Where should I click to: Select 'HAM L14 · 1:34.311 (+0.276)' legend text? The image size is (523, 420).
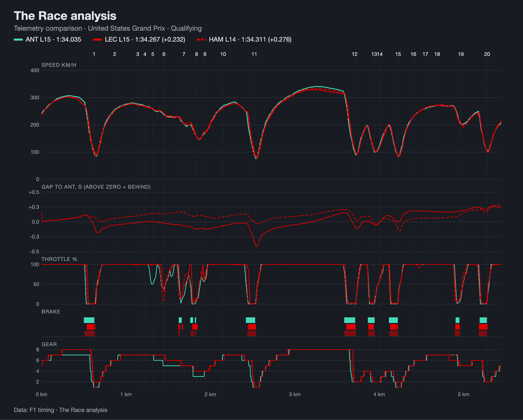pyautogui.click(x=250, y=40)
